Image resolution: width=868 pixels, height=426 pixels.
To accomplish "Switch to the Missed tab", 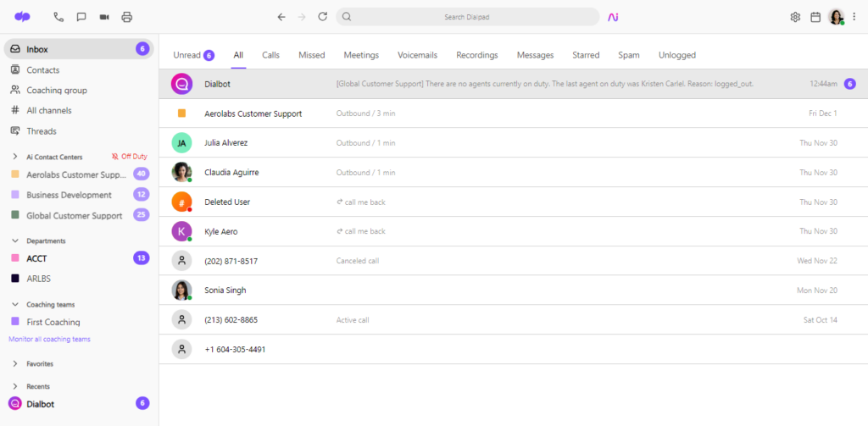I will coord(311,55).
